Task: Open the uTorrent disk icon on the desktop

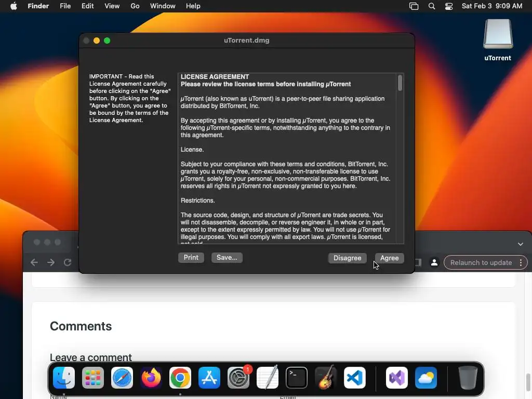Action: click(498, 35)
